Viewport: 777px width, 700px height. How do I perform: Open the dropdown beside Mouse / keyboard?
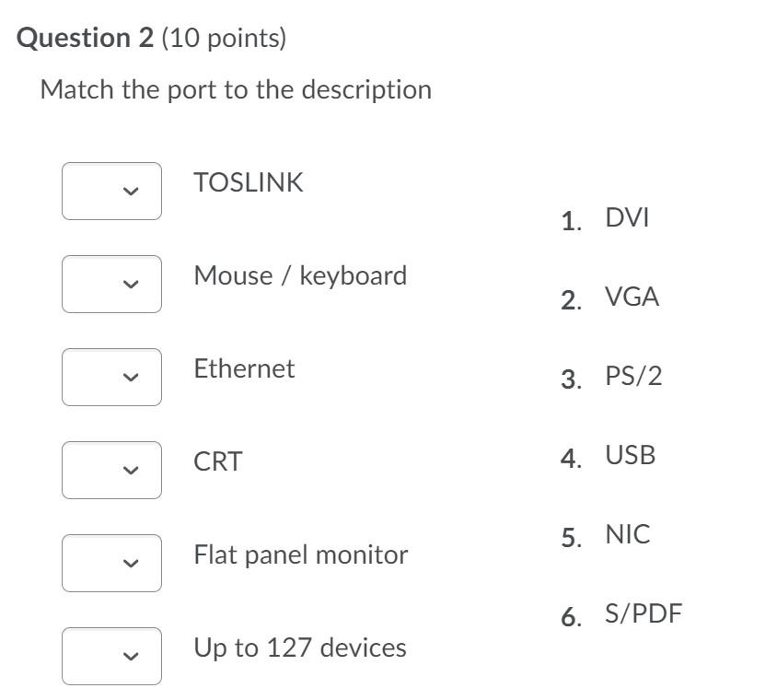[110, 284]
